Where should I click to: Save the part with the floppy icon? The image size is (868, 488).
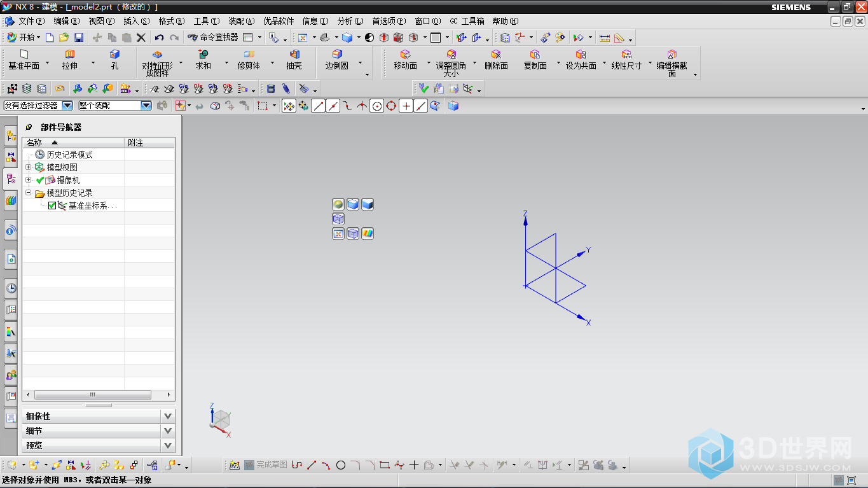click(79, 38)
